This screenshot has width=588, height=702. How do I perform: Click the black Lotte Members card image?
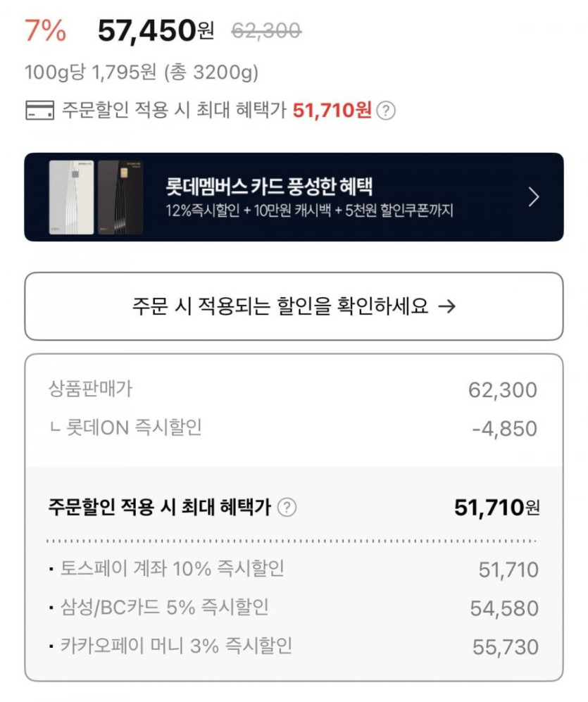tap(120, 196)
